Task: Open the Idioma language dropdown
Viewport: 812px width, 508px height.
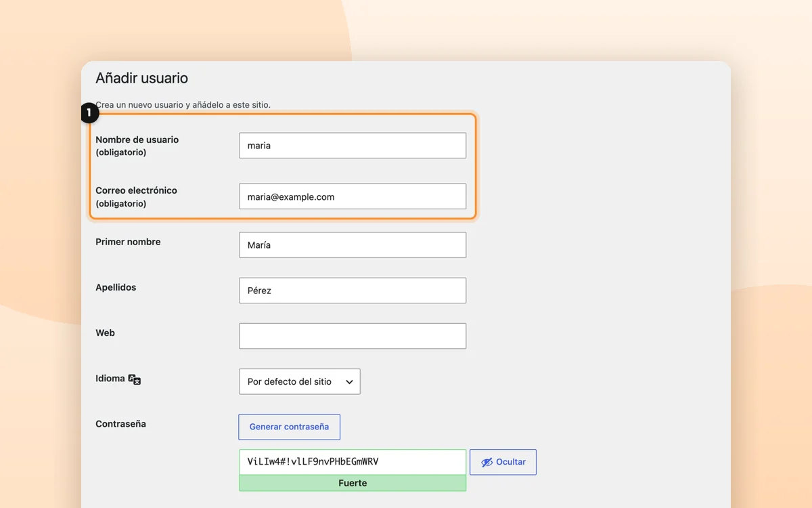Action: pos(300,381)
